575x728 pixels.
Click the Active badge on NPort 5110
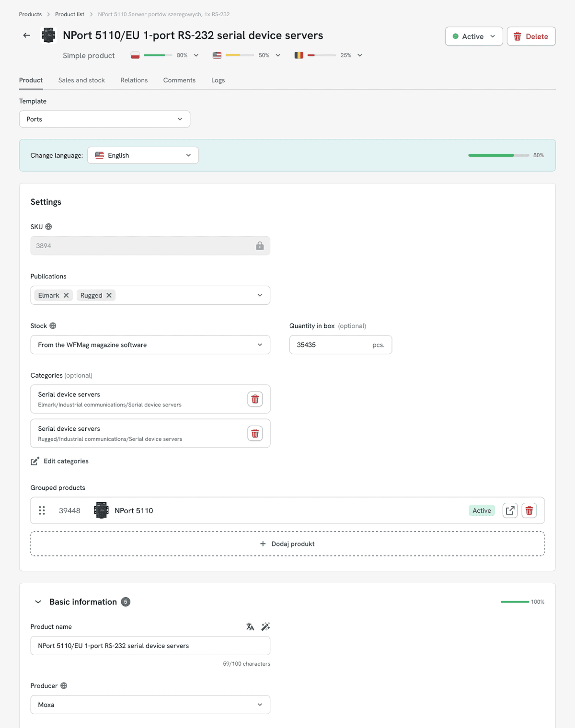tap(482, 510)
